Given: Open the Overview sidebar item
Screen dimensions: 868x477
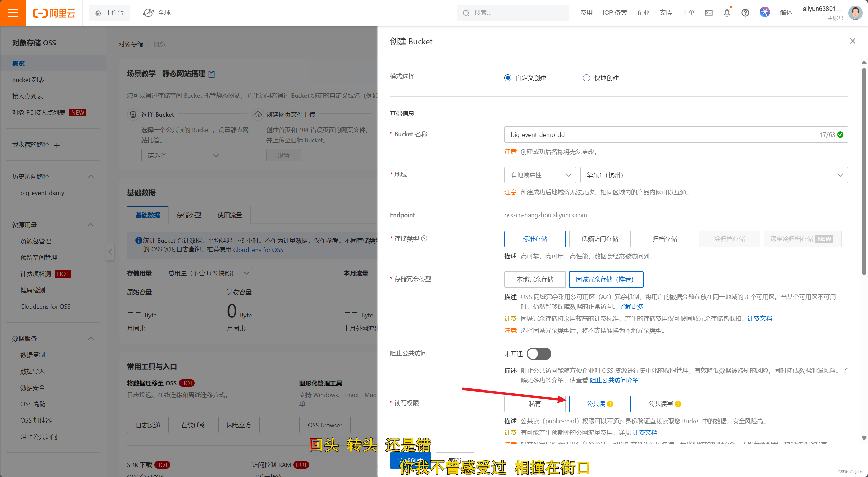Looking at the screenshot, I should click(x=53, y=64).
